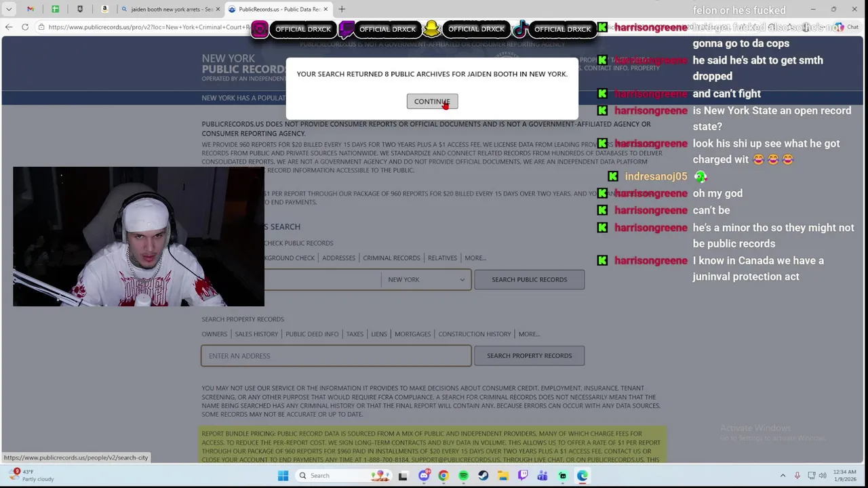Image resolution: width=868 pixels, height=488 pixels.
Task: Go back to the previous page
Action: point(8,27)
